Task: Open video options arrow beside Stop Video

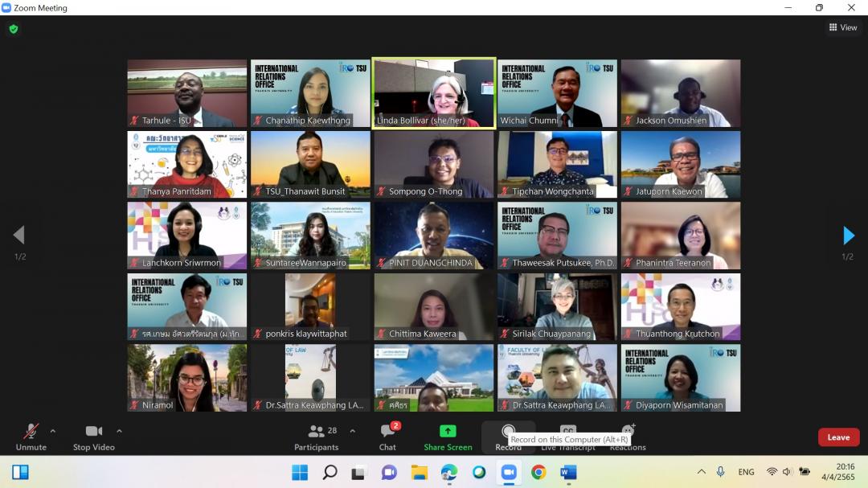Action: pos(119,431)
